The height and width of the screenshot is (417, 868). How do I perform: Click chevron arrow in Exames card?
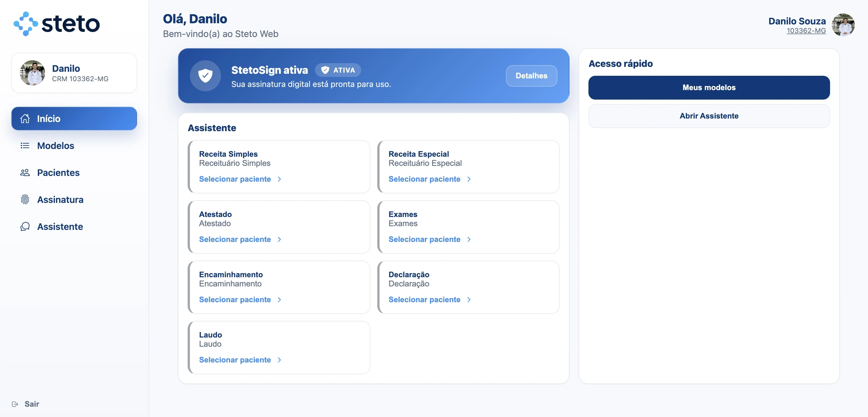coord(469,239)
